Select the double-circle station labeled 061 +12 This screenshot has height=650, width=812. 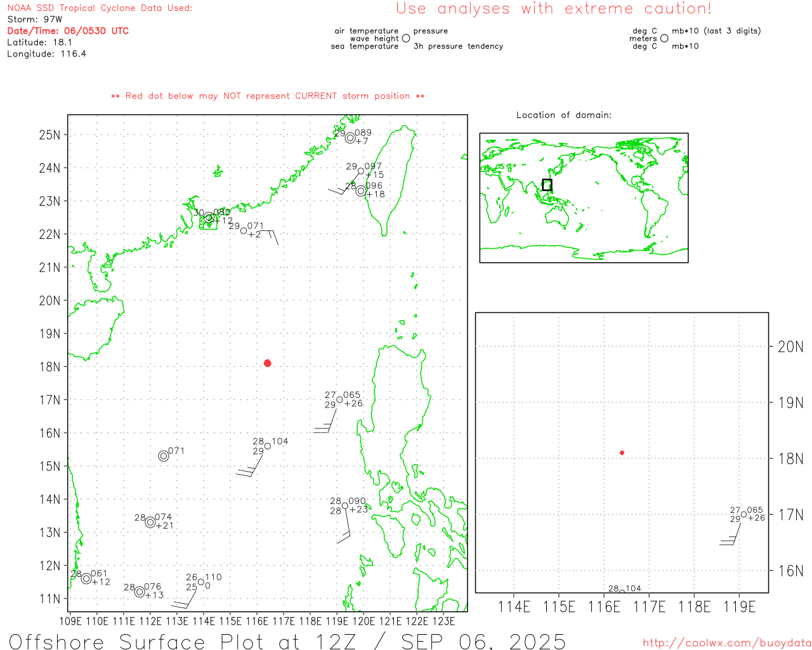coord(86,578)
